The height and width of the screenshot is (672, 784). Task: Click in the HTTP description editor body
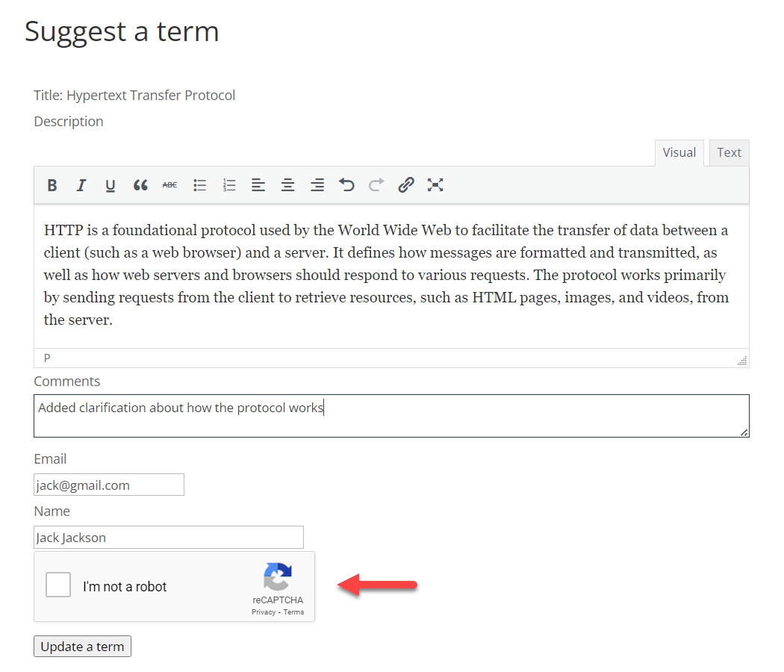tap(391, 275)
